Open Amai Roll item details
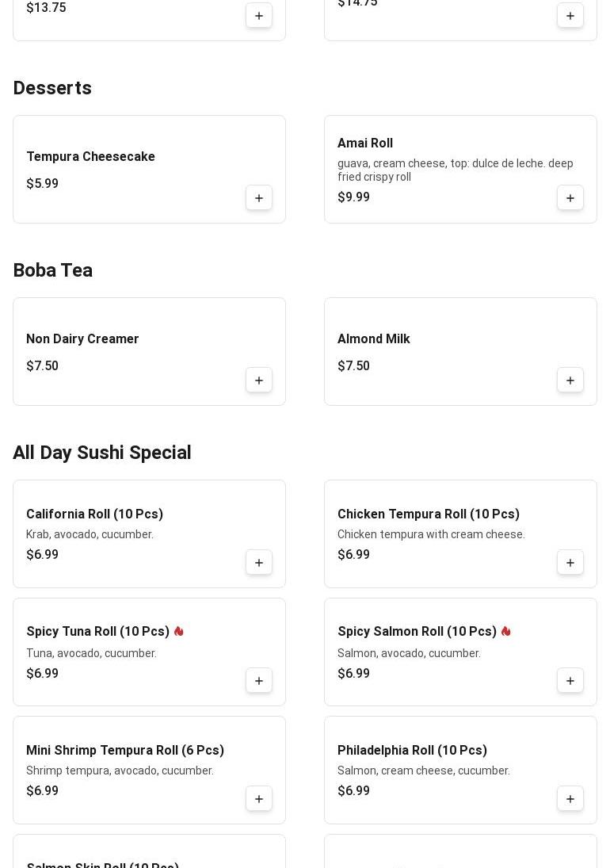 click(365, 143)
